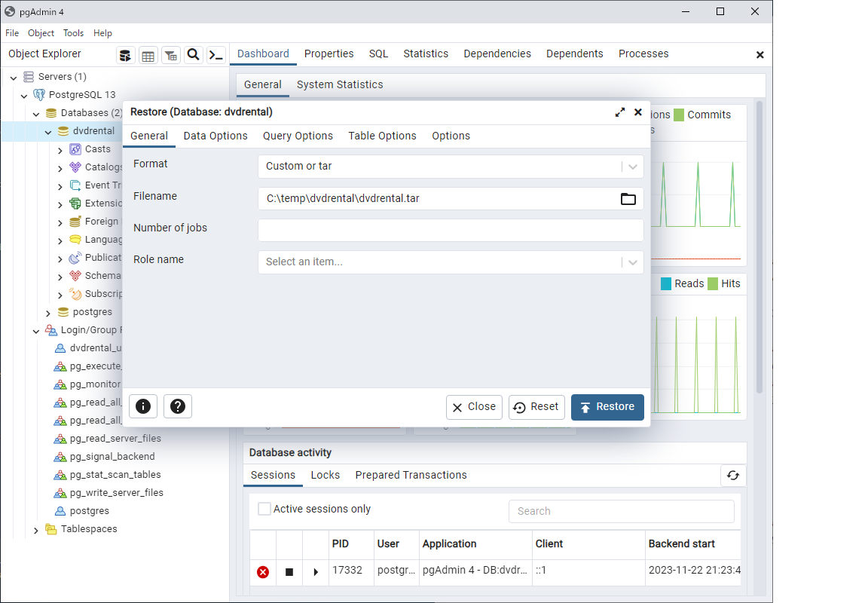
Task: Switch to the Locks tab
Action: tap(325, 475)
